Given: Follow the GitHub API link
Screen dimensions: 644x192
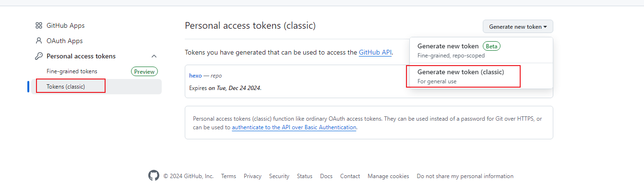Looking at the screenshot, I should 375,53.
